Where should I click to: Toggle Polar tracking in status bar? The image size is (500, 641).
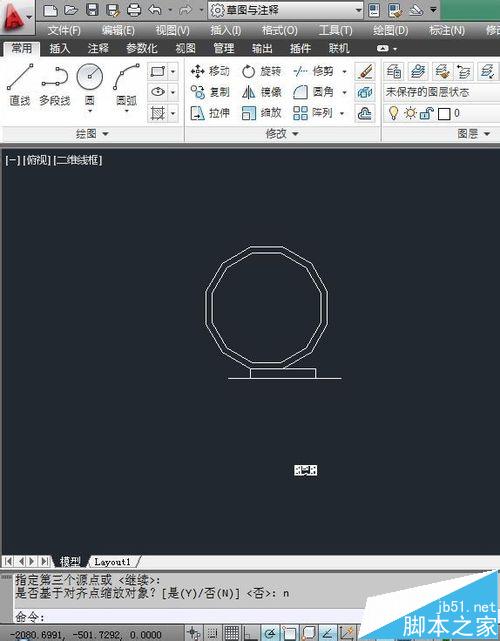270,633
